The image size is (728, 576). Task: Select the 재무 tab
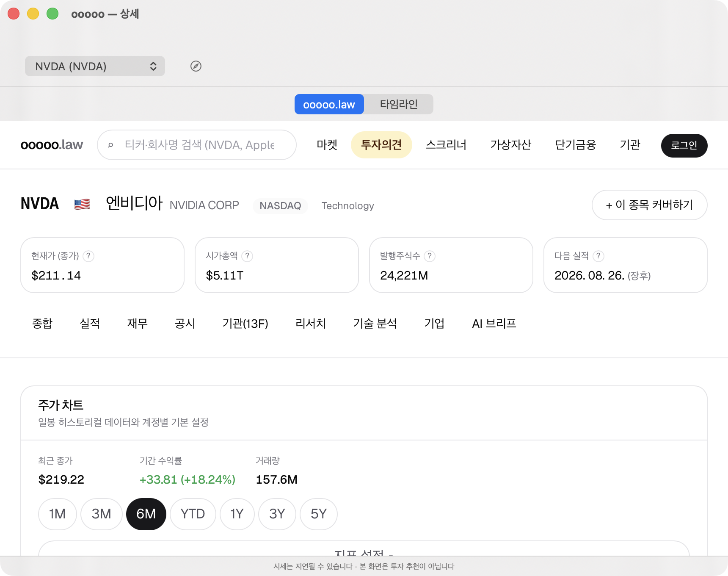point(138,324)
